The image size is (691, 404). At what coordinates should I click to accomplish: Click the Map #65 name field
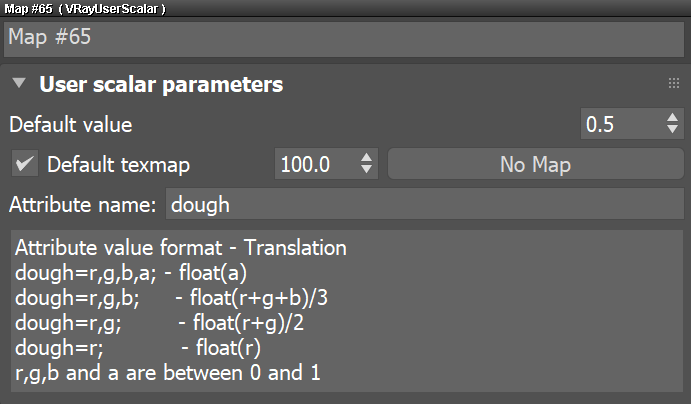345,40
